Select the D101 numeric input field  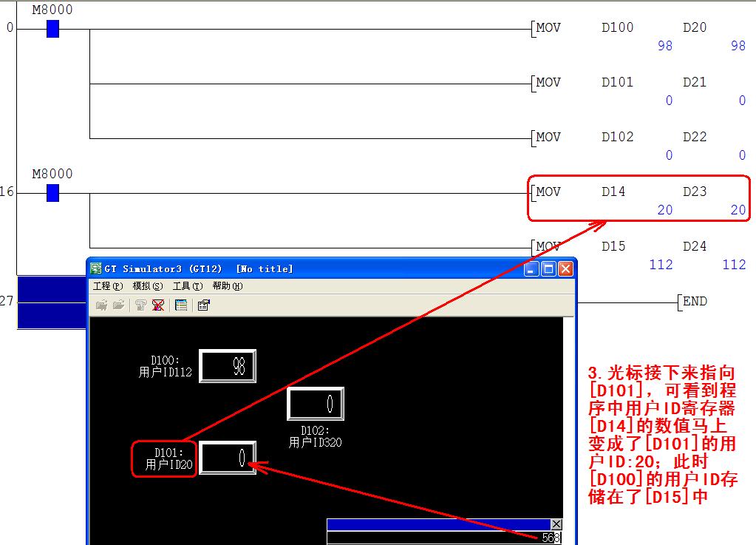pos(228,458)
